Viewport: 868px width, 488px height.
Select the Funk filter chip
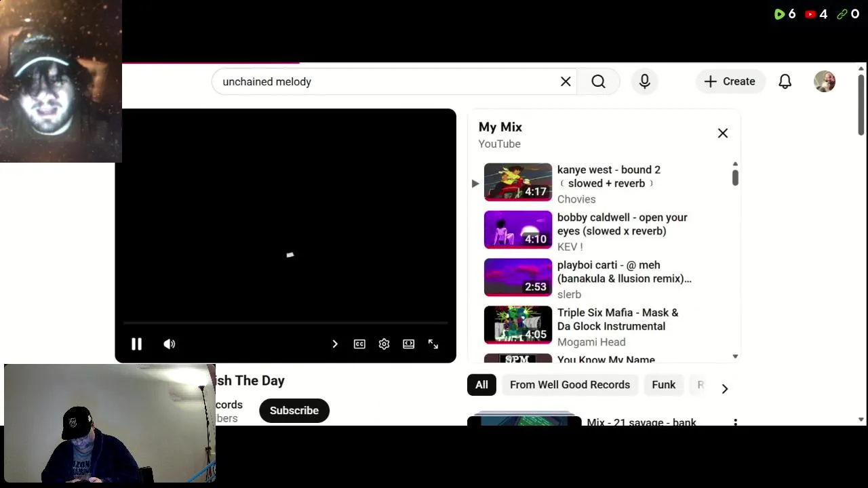(664, 385)
